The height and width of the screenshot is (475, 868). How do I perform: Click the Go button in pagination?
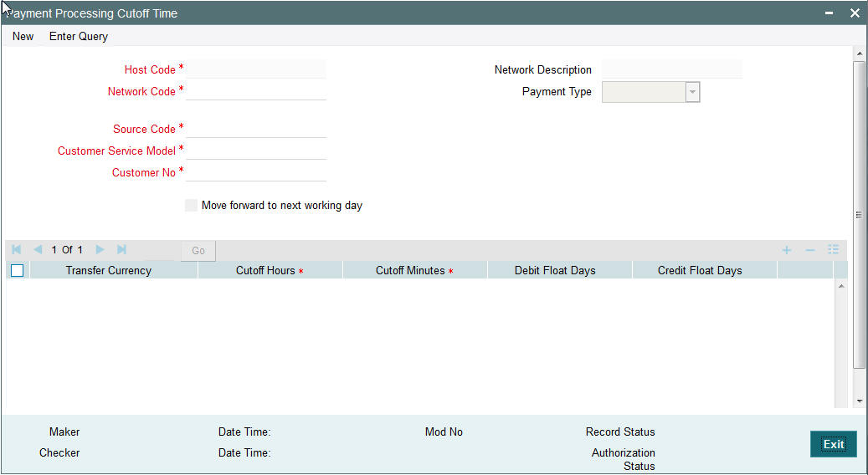click(198, 251)
